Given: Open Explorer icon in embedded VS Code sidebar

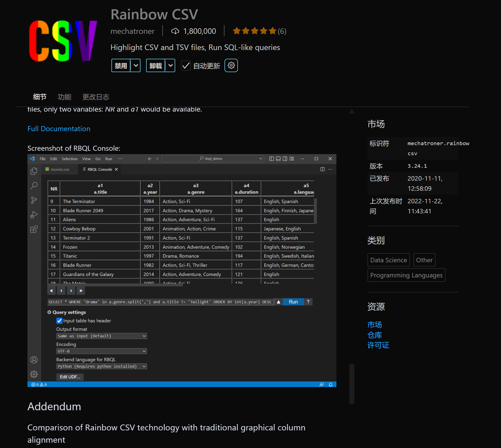Looking at the screenshot, I should pyautogui.click(x=34, y=171).
